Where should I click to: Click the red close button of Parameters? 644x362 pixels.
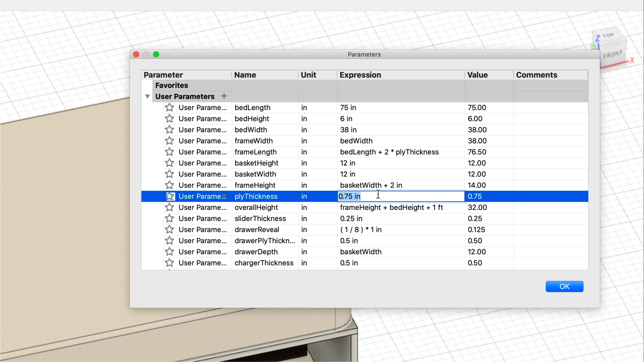pos(136,54)
